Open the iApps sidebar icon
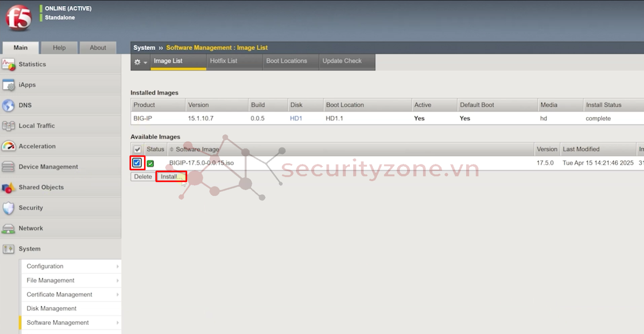 (8, 85)
